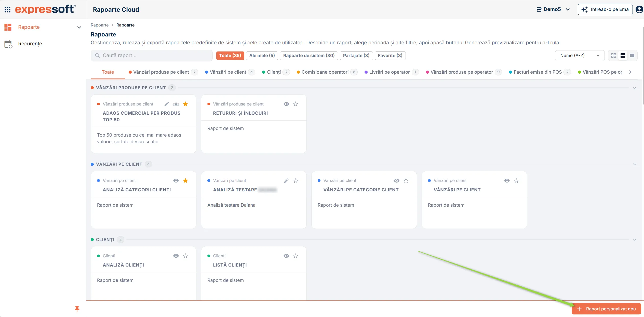Select Vânzări produse pe client tab
The width and height of the screenshot is (644, 317).
163,72
